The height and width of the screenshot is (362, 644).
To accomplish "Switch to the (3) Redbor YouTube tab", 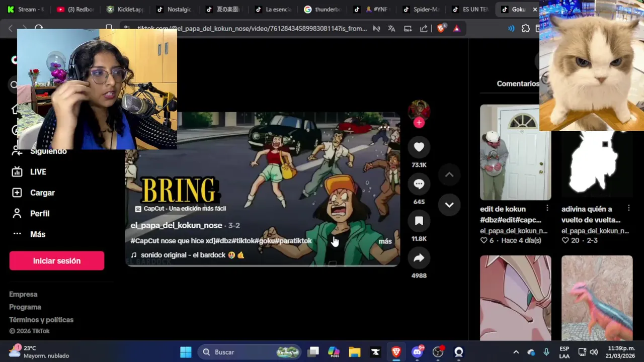I will pos(75,9).
